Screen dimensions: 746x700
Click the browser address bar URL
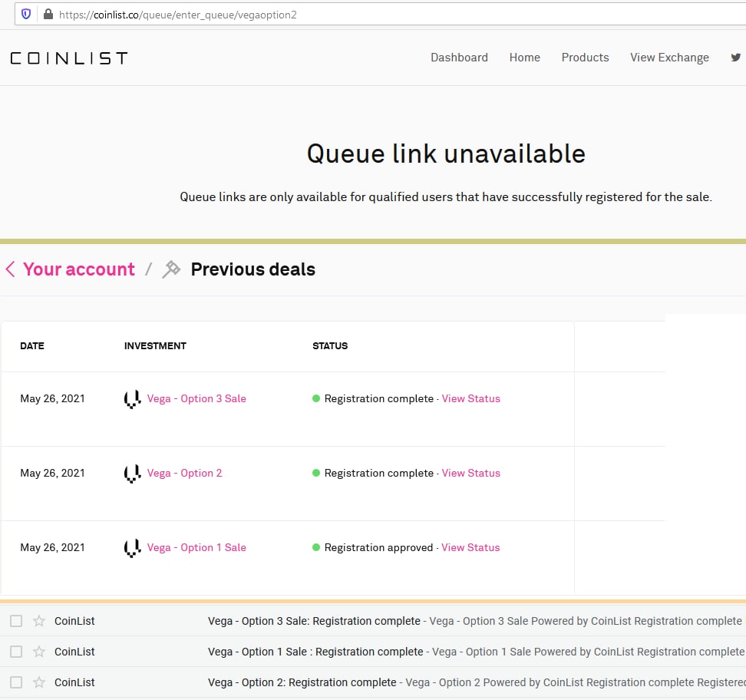coord(178,15)
